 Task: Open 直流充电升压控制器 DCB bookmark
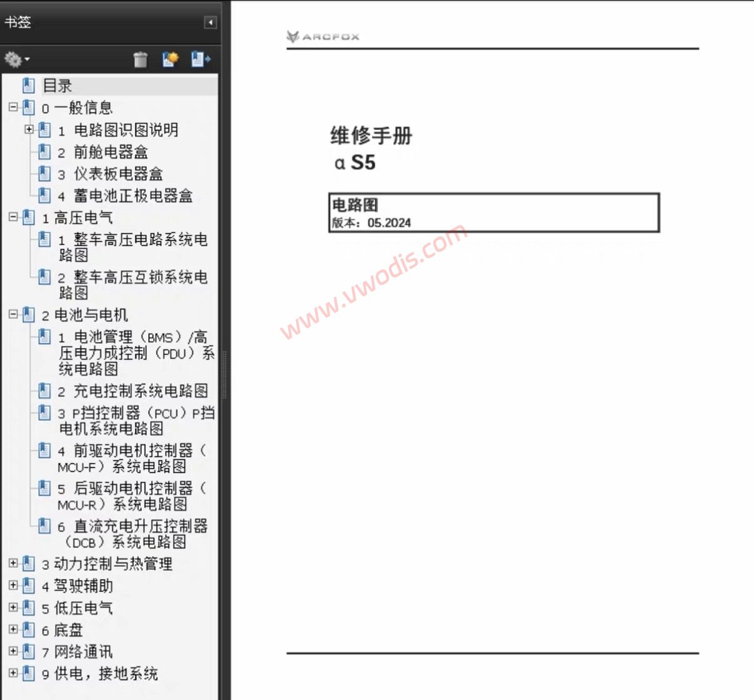pos(133,534)
